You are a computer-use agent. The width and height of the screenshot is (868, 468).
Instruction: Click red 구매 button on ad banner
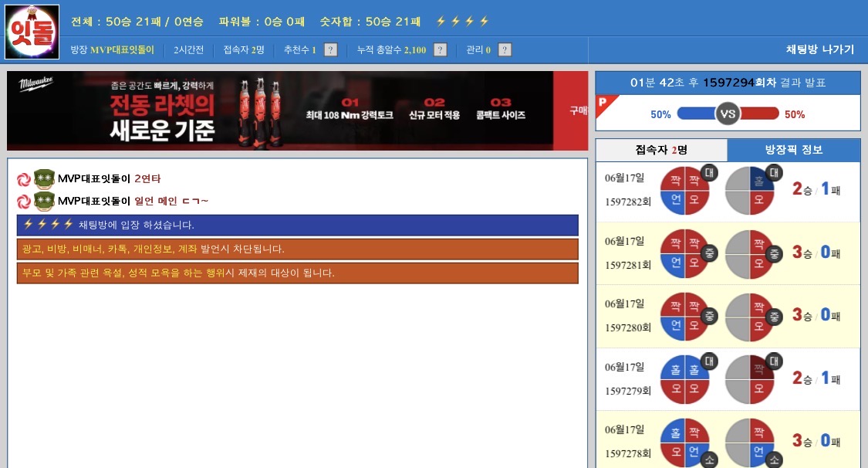(571, 110)
